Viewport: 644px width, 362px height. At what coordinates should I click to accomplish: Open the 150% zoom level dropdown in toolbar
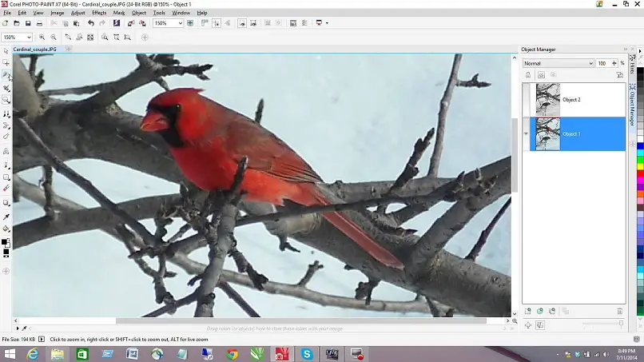tap(180, 23)
